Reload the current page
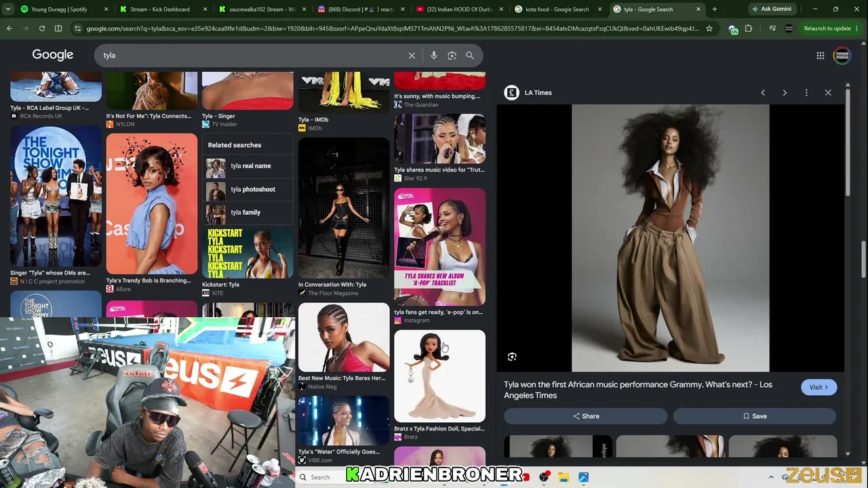 pos(42,28)
